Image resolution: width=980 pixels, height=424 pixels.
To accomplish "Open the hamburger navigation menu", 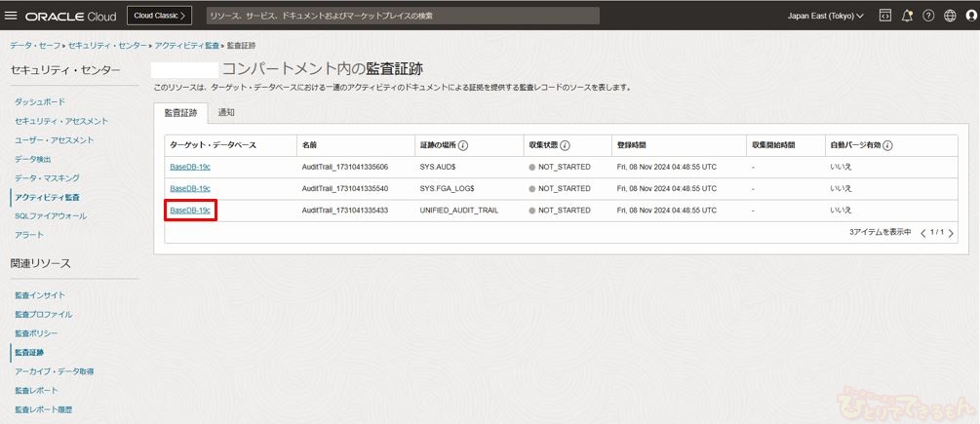I will pos(12,16).
